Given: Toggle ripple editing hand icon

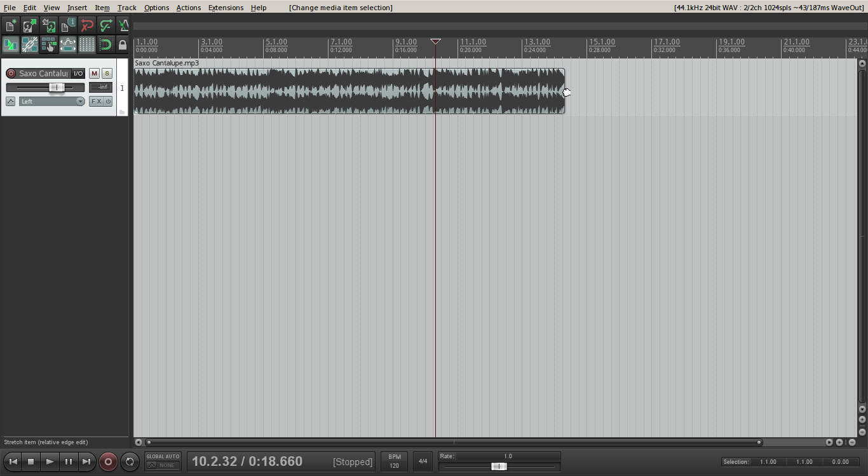Looking at the screenshot, I should pos(49,44).
